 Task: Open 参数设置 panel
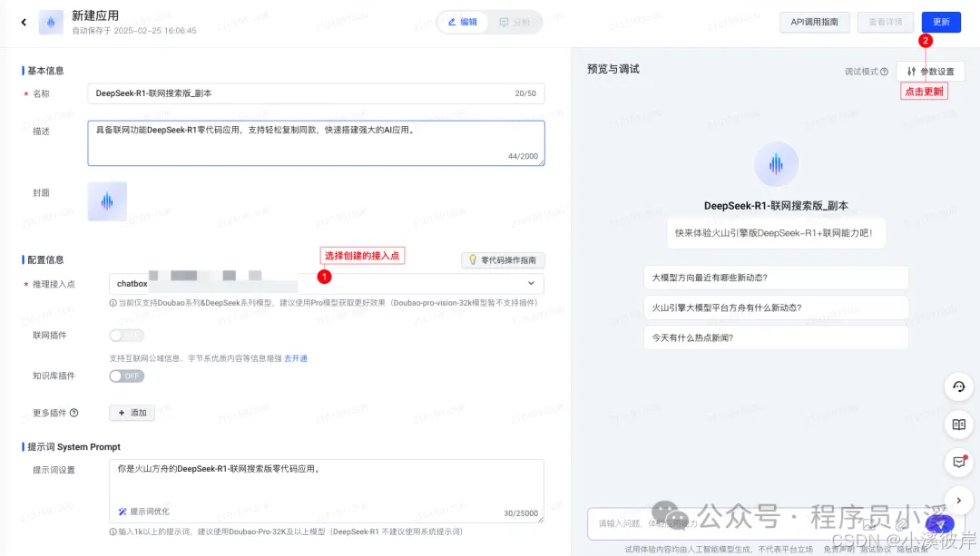tap(930, 72)
